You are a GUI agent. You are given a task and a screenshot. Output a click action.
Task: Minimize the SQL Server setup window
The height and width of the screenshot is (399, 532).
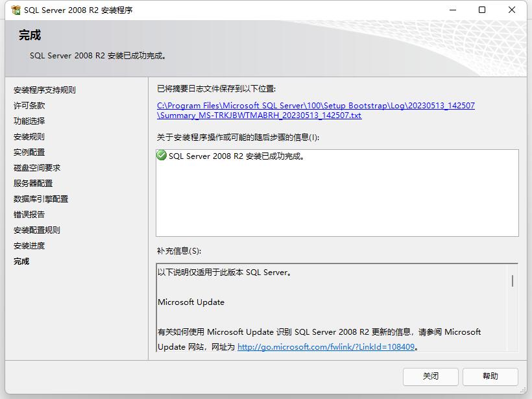[x=453, y=10]
